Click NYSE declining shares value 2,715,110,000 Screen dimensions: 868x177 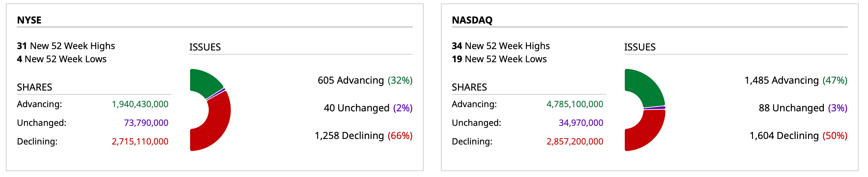[140, 141]
